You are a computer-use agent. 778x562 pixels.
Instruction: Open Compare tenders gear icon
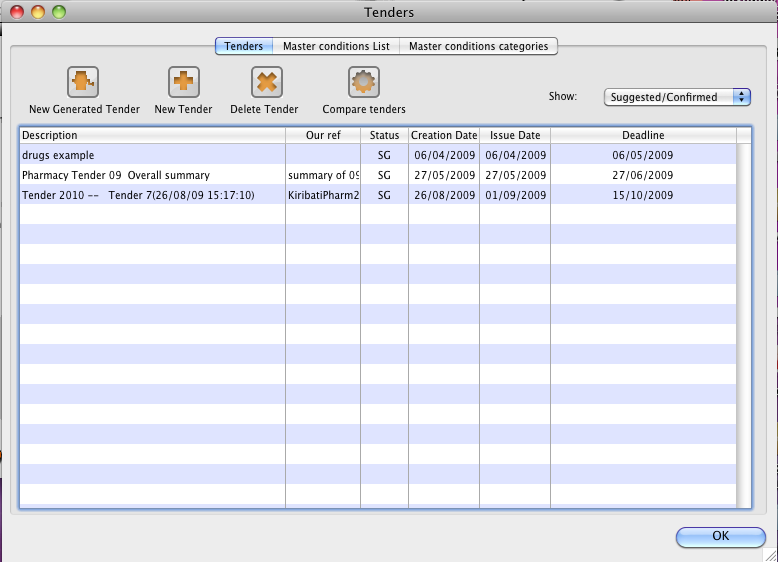364,82
